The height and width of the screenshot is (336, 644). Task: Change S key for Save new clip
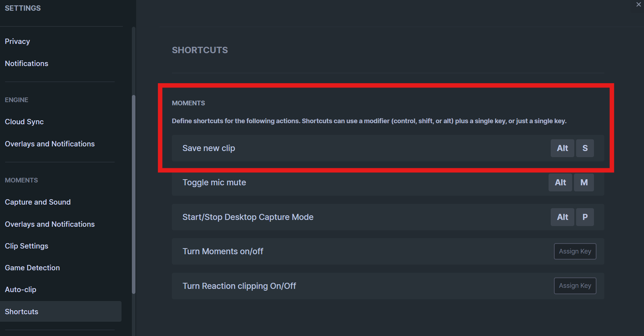pyautogui.click(x=585, y=148)
